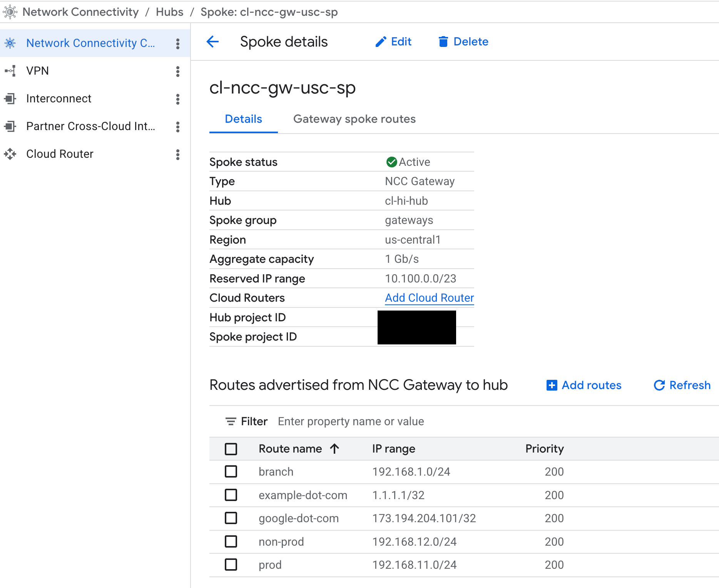Click the Add routes label
This screenshot has width=719, height=588.
coord(592,385)
